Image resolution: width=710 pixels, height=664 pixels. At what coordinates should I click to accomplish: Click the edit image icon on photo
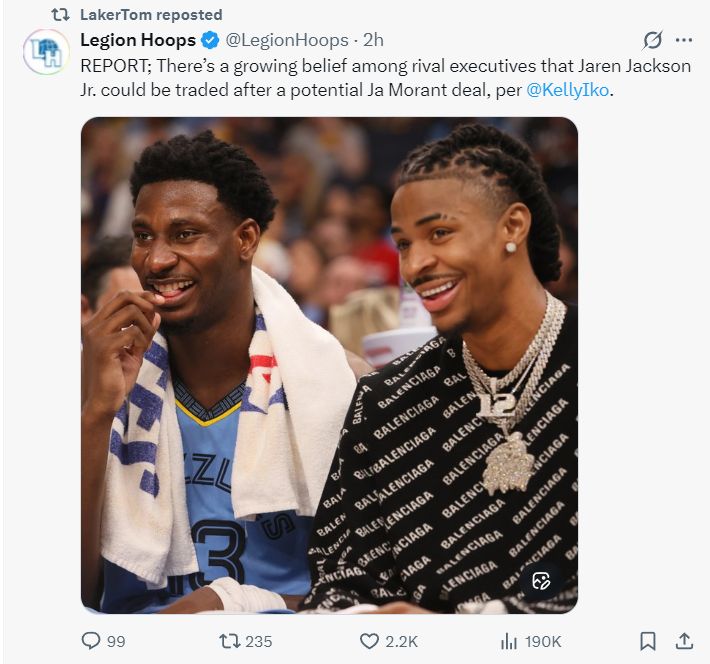tap(542, 581)
